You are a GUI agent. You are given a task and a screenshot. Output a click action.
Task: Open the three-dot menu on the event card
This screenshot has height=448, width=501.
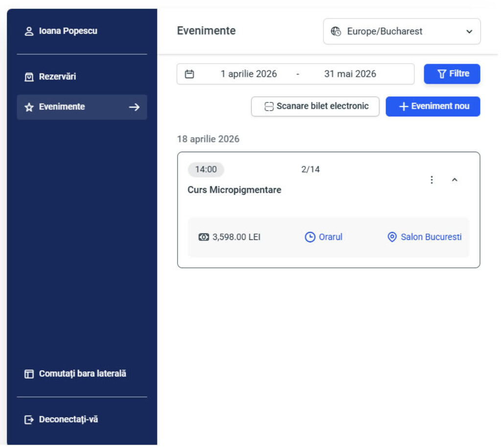point(432,179)
